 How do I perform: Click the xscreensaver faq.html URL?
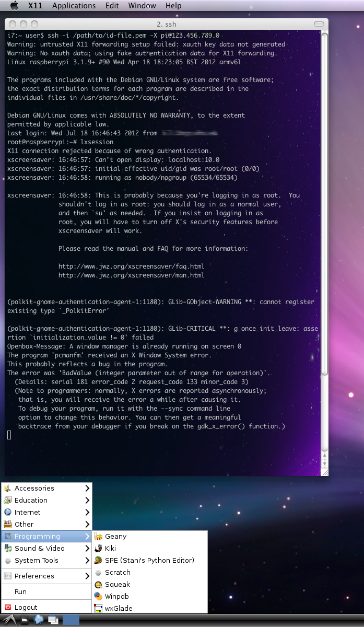tap(131, 266)
